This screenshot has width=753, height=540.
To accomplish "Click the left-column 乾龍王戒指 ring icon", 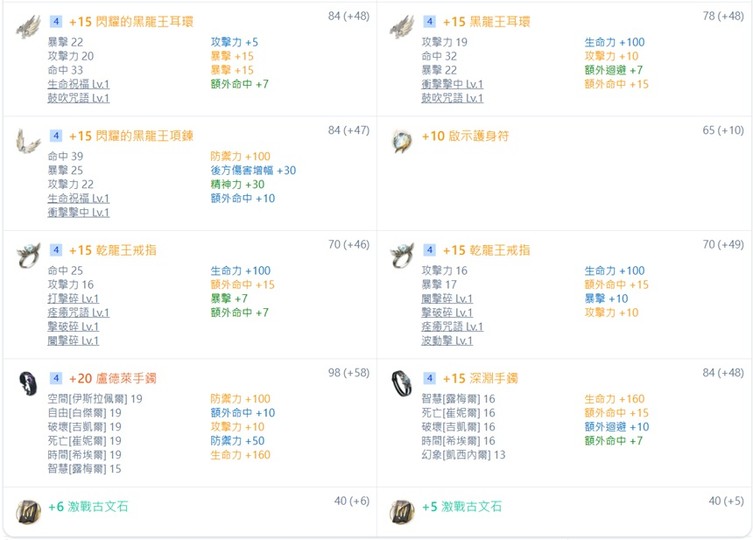I will pos(28,254).
